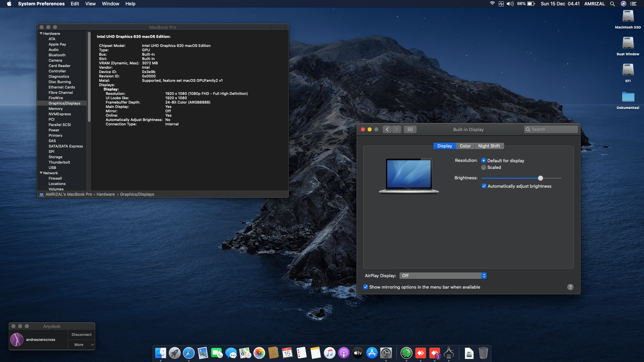This screenshot has height=362, width=644.
Task: Switch to the Night Shift tab
Action: point(489,146)
